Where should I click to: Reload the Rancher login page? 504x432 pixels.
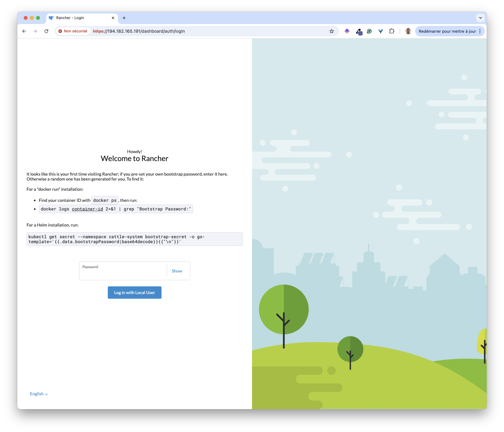46,31
